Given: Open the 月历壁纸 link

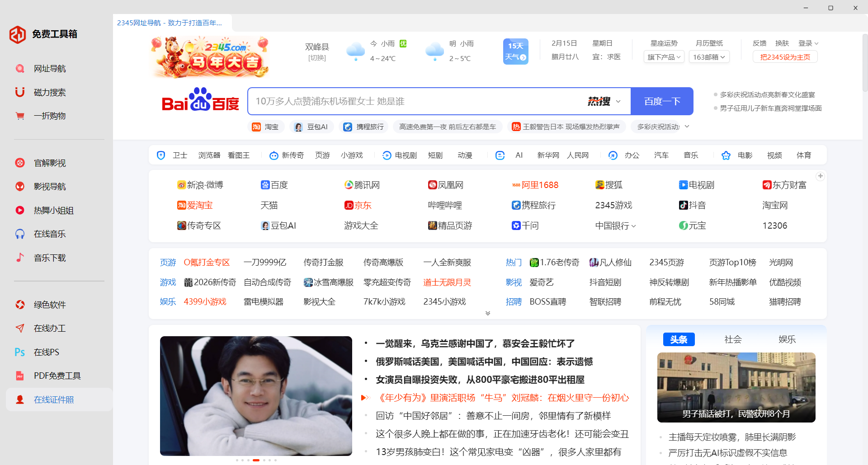Looking at the screenshot, I should point(709,43).
